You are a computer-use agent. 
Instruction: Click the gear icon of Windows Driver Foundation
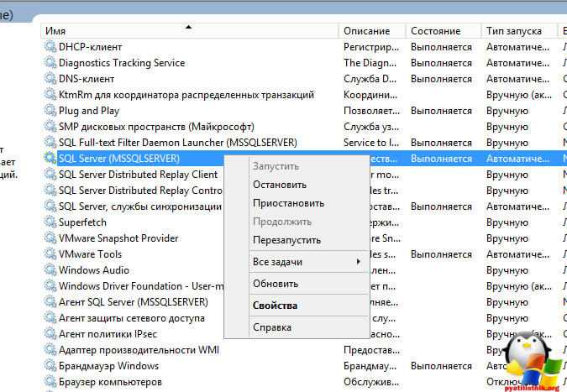click(50, 285)
